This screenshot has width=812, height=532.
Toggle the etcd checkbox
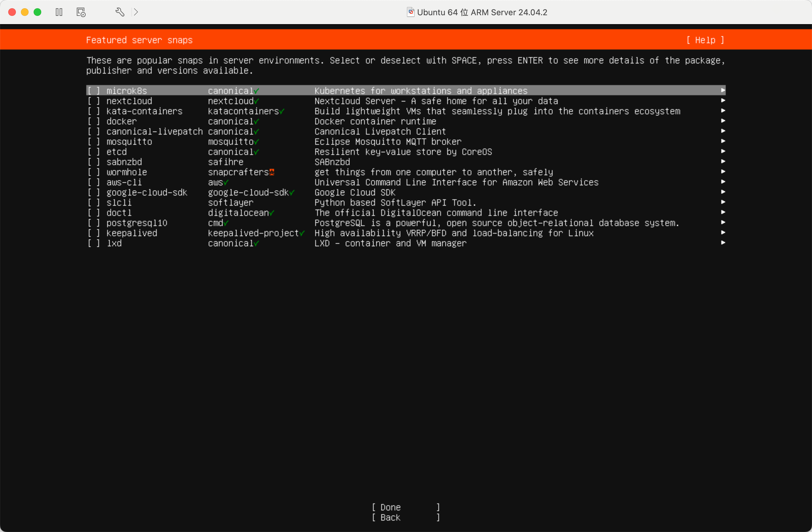[94, 152]
